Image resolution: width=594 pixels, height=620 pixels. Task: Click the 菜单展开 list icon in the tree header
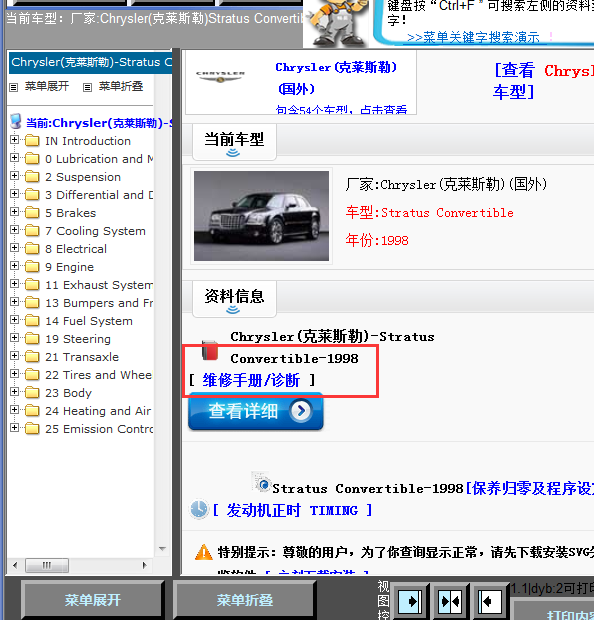14,87
